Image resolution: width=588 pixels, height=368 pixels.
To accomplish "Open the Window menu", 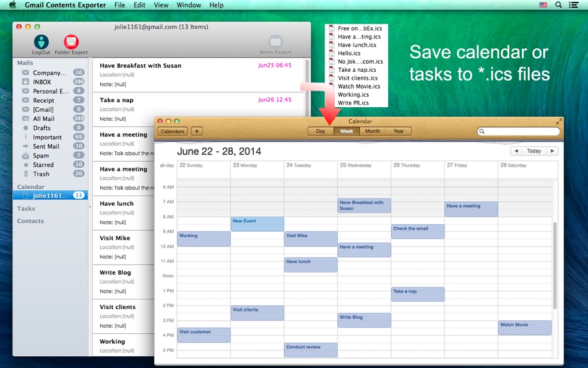I will (189, 5).
